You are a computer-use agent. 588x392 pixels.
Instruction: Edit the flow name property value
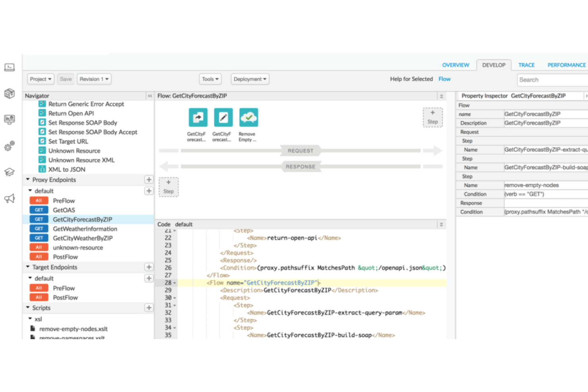pos(546,114)
